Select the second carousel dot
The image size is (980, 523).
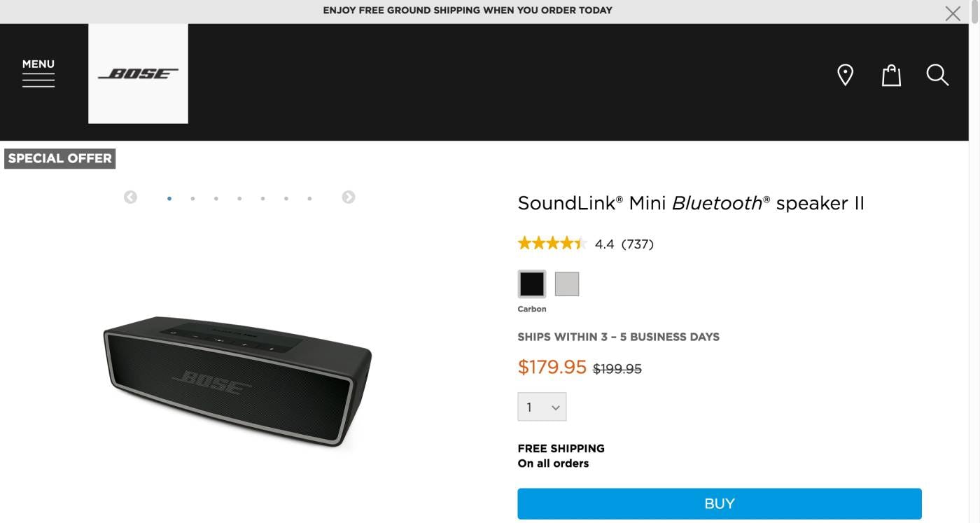(192, 199)
